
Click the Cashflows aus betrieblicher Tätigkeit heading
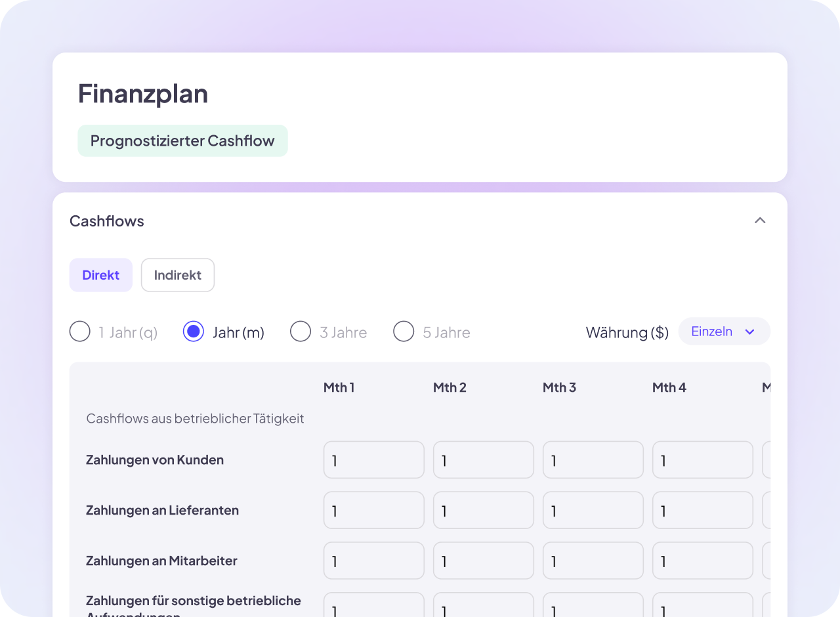[x=196, y=419]
